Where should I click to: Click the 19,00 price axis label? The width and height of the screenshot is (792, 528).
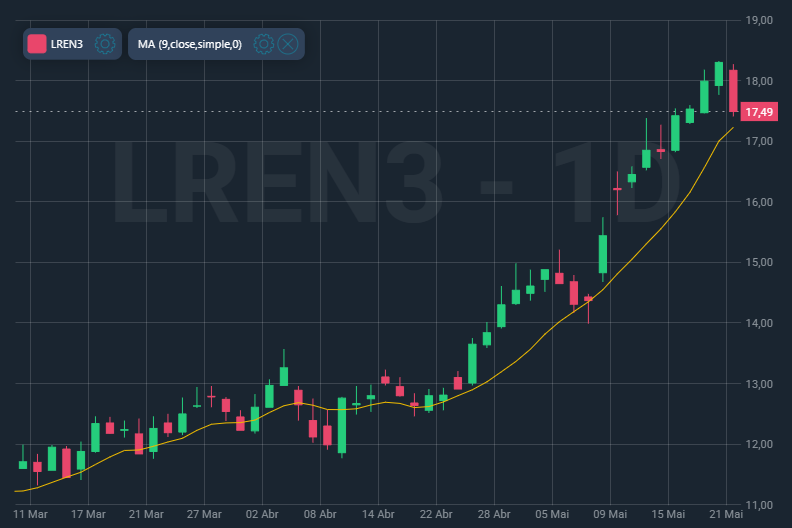(x=759, y=20)
